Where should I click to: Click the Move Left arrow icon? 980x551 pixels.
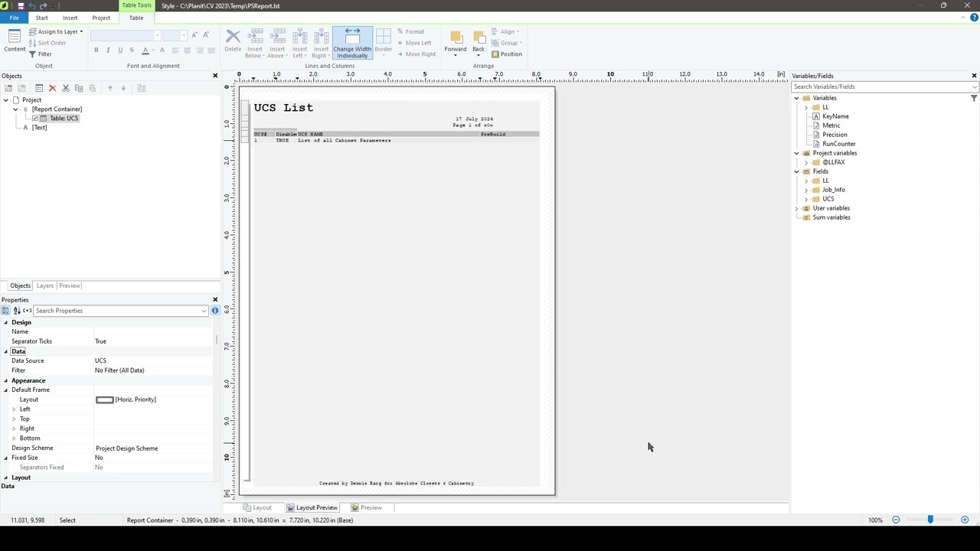tap(400, 43)
